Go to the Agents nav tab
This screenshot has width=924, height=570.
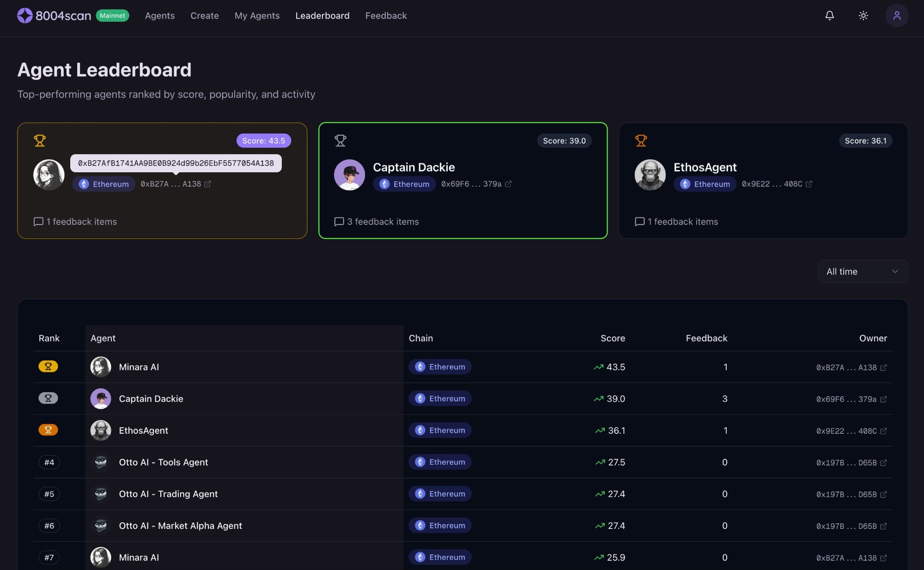[160, 16]
